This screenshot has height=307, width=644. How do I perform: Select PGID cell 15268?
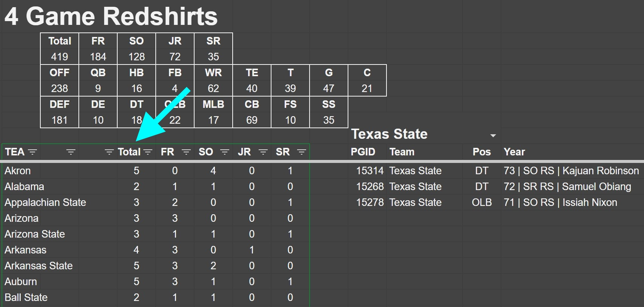(370, 187)
